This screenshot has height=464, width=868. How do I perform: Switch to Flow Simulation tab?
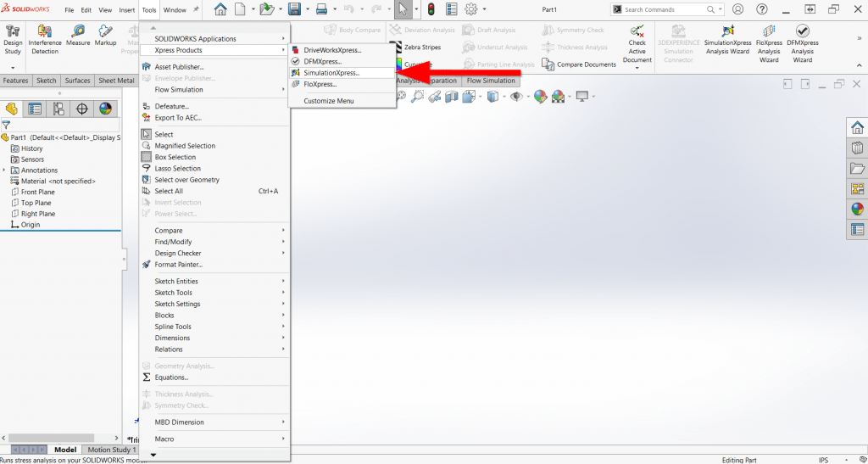491,81
